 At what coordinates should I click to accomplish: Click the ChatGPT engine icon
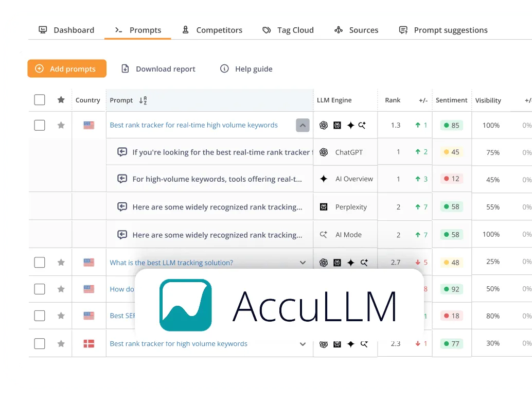(324, 151)
